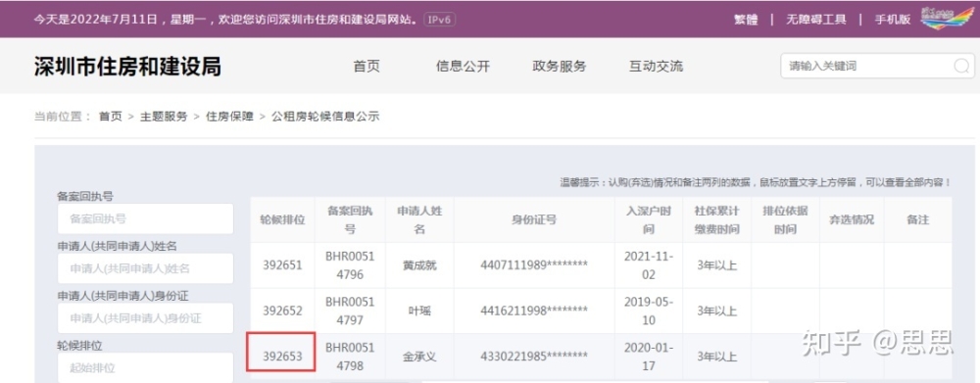Open 无障碍工具
980x383 pixels.
pyautogui.click(x=816, y=20)
